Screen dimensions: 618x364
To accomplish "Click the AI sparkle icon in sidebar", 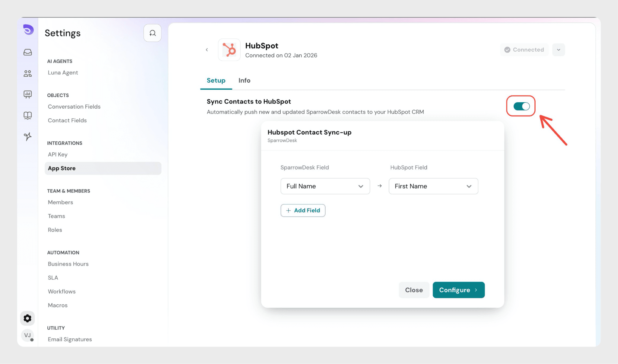I will [x=28, y=136].
